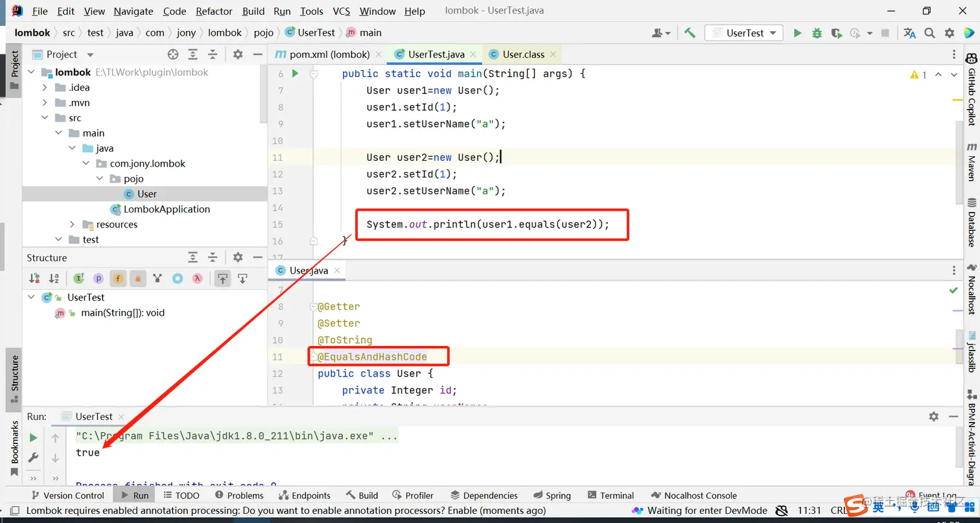980x523 pixels.
Task: Open Project panel options gear
Action: pos(238,54)
